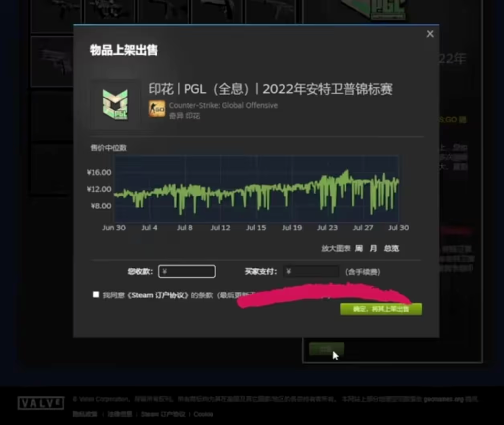Screen dimensions: 504x425
Task: Open 法律信息 link in the footer
Action: click(x=120, y=414)
